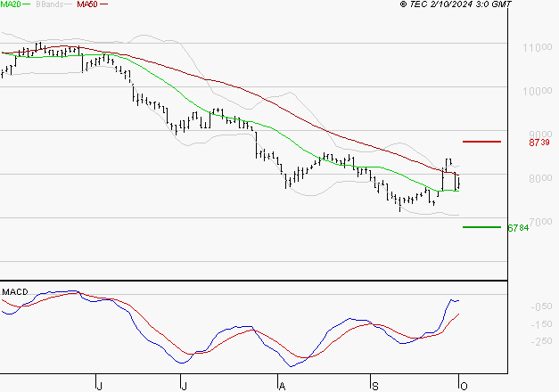The height and width of the screenshot is (392, 559).
Task: Click the A month marker on time axis
Action: 282,387
